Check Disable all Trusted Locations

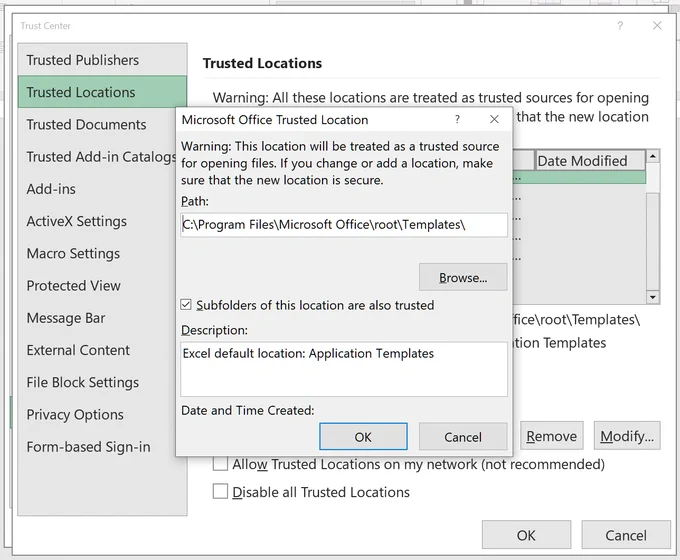[x=220, y=491]
